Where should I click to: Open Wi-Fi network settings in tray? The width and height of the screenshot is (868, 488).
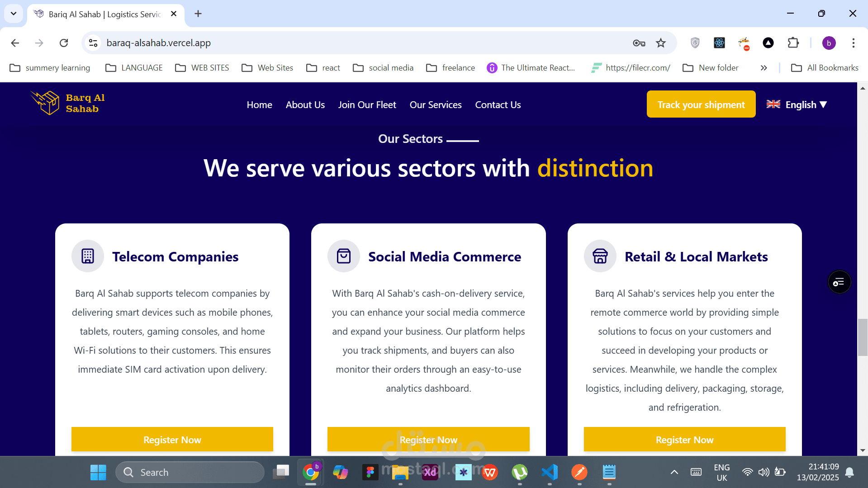coord(747,472)
